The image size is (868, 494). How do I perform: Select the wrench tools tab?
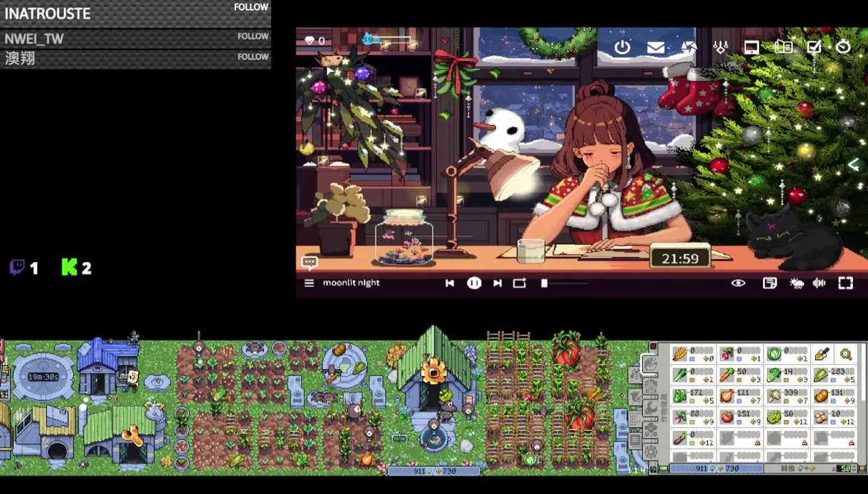(x=650, y=410)
